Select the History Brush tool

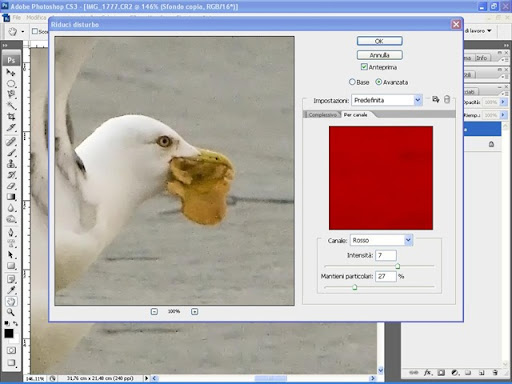click(x=11, y=175)
